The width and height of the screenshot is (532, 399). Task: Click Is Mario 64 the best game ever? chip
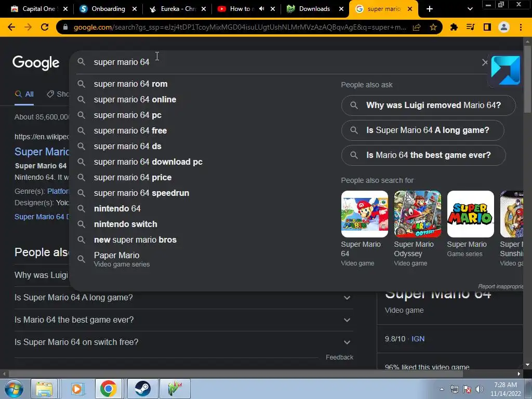[423, 155]
